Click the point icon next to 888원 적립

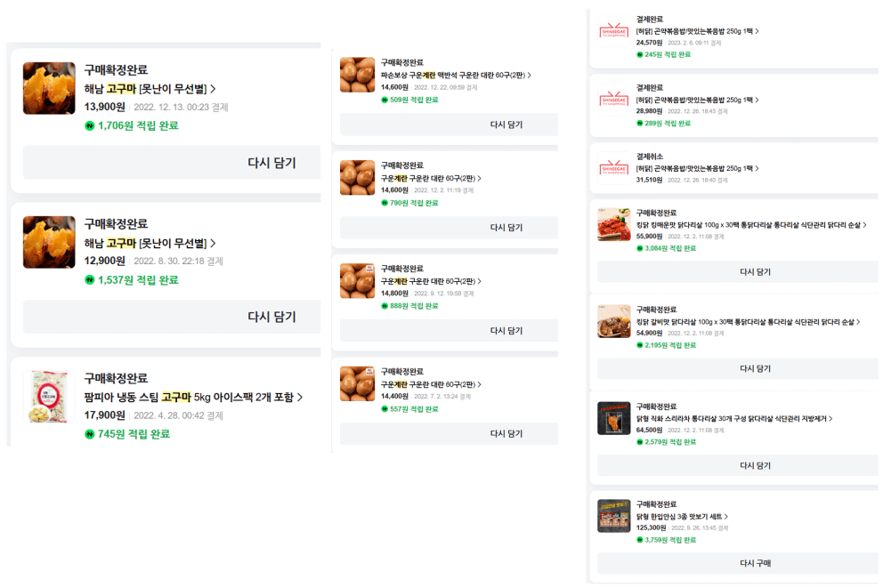[x=385, y=306]
